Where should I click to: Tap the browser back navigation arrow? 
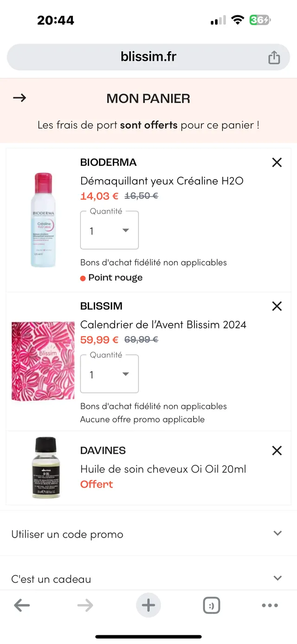coord(22,605)
